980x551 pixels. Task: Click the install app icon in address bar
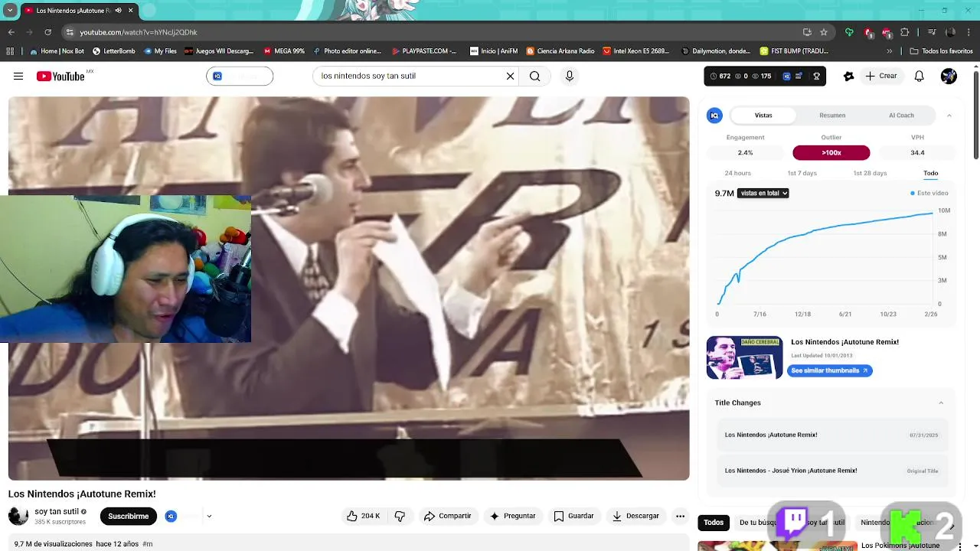click(807, 32)
